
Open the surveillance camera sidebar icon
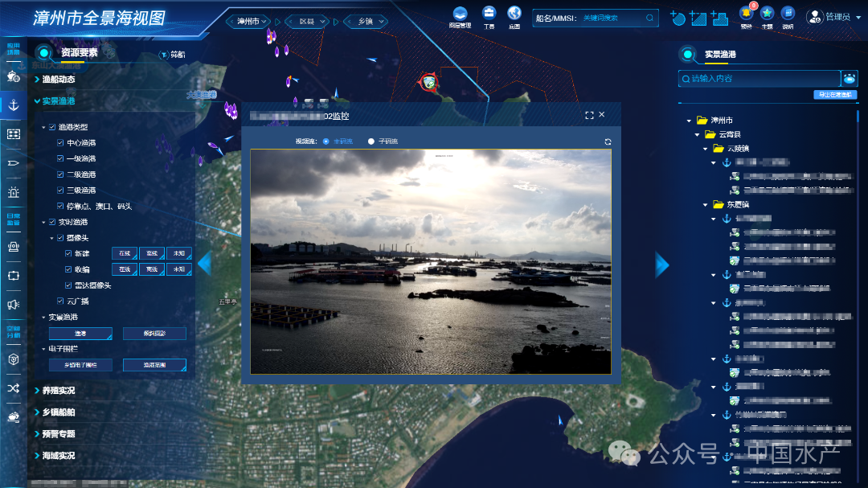14,247
